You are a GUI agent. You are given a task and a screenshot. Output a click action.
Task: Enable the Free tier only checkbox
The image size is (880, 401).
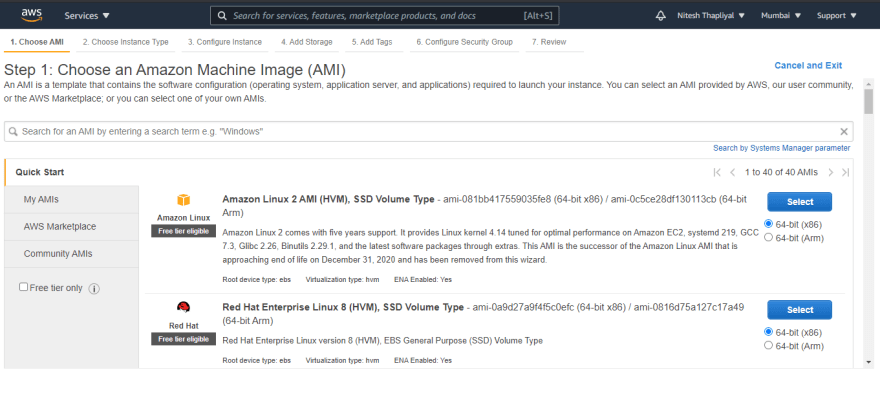pos(24,287)
